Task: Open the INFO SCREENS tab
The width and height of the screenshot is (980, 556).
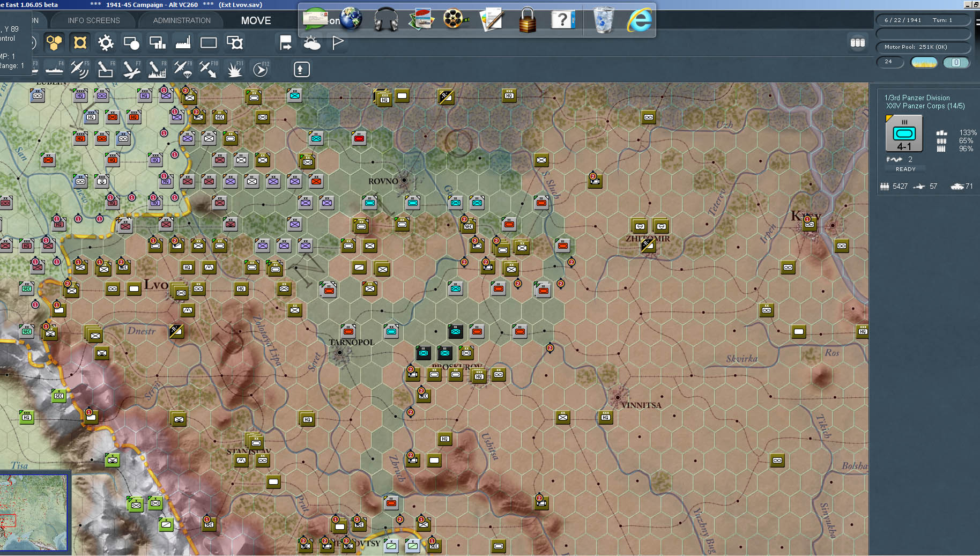Action: (x=94, y=20)
